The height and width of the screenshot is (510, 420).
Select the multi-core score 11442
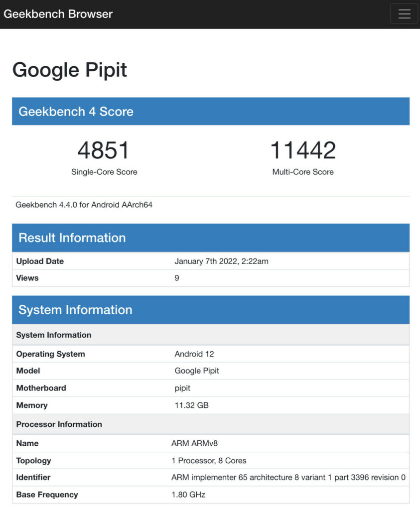tap(303, 150)
